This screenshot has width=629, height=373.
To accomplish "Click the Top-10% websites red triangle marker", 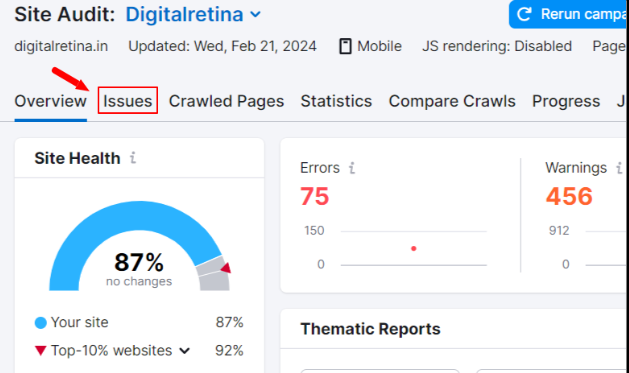I will [41, 351].
